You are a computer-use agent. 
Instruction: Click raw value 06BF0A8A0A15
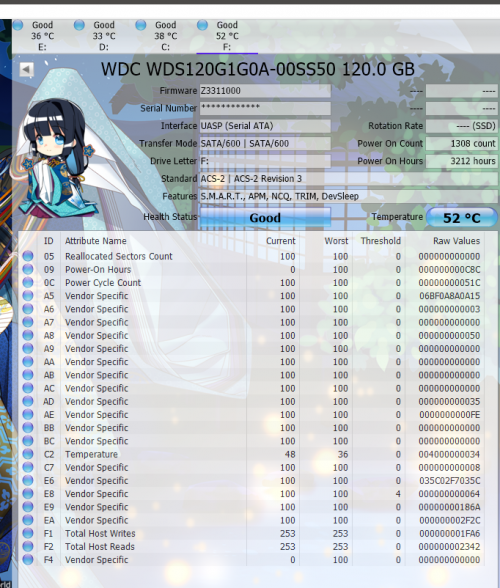click(449, 296)
